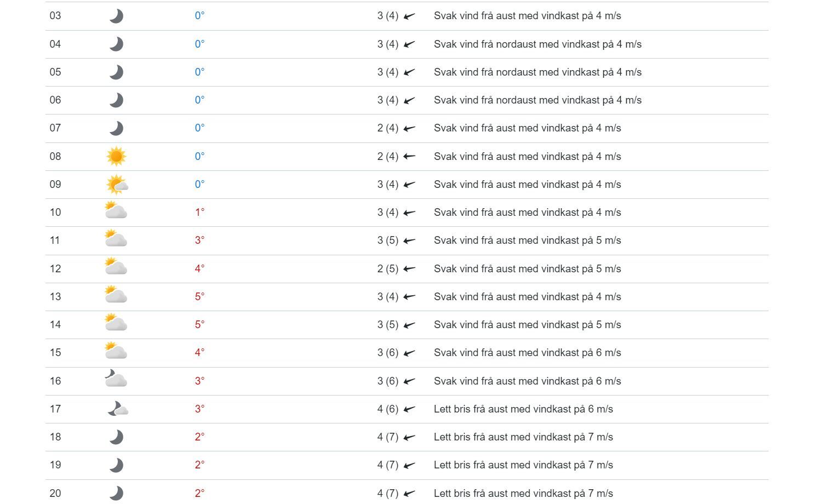The image size is (835, 504).
Task: Click the moon-behind-cloud icon at hour 16
Action: click(x=116, y=379)
